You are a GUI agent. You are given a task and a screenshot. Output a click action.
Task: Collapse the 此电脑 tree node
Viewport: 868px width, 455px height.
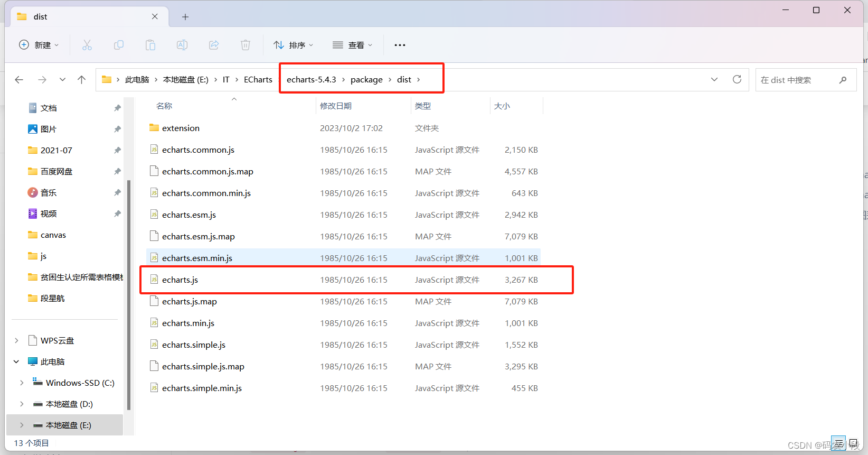click(16, 361)
